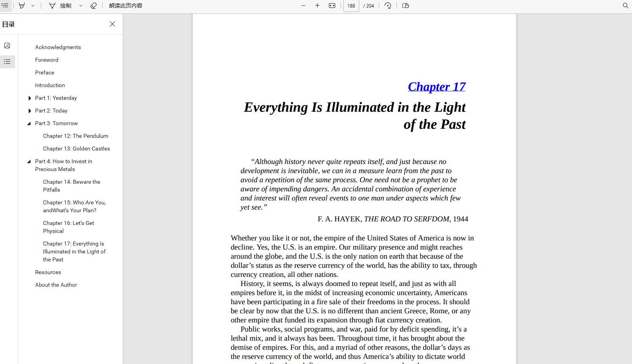The image size is (632, 364).
Task: Open Chapter 14: Beware the Pitfalls
Action: (x=72, y=186)
